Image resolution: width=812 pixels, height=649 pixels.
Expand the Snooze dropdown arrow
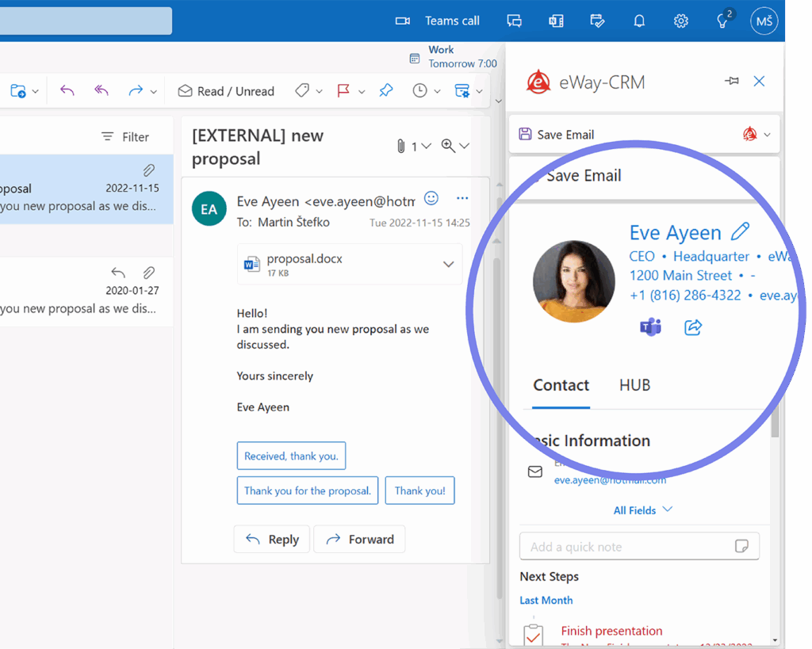[438, 92]
